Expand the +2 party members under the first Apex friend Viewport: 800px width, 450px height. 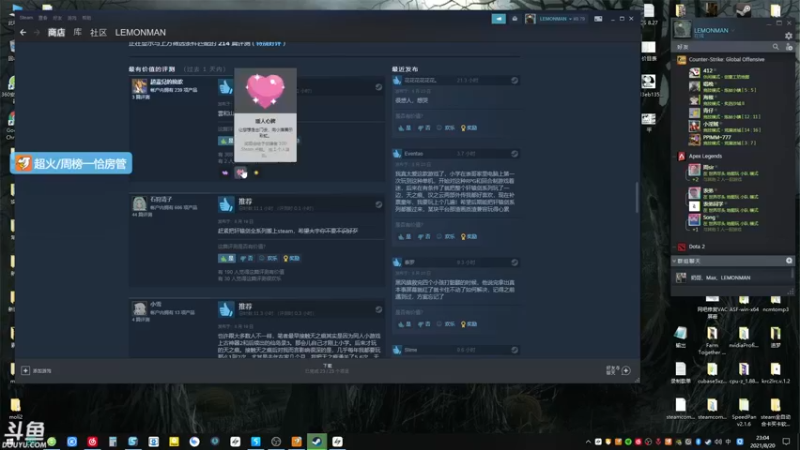click(695, 180)
